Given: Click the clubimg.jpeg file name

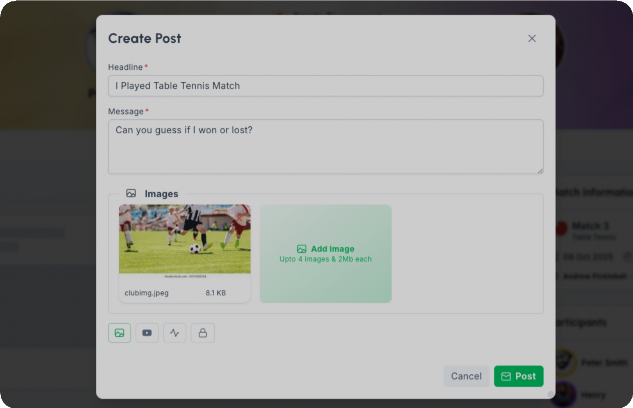Looking at the screenshot, I should pyautogui.click(x=147, y=294).
